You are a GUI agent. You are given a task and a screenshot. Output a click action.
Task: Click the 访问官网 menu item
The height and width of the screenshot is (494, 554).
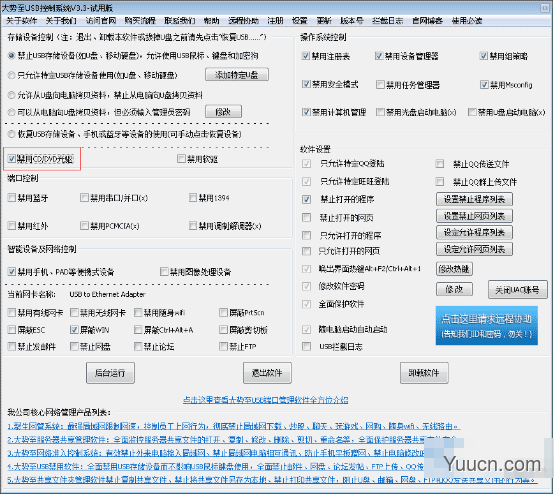pos(101,20)
